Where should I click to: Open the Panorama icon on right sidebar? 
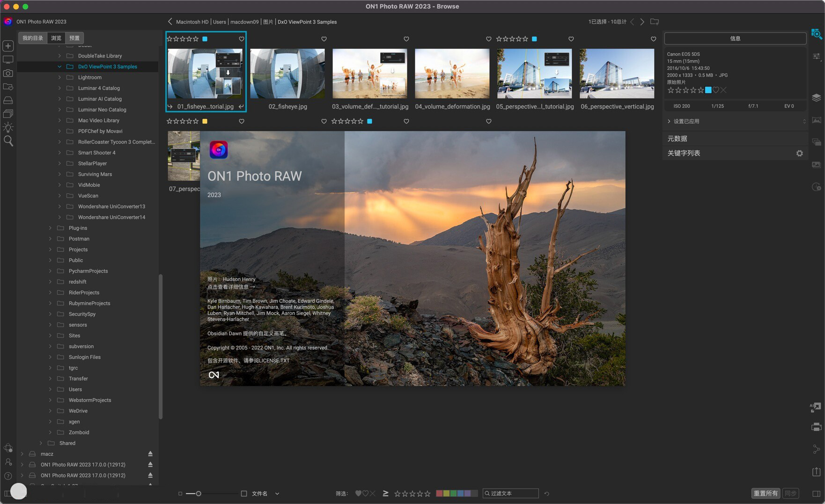pyautogui.click(x=817, y=120)
